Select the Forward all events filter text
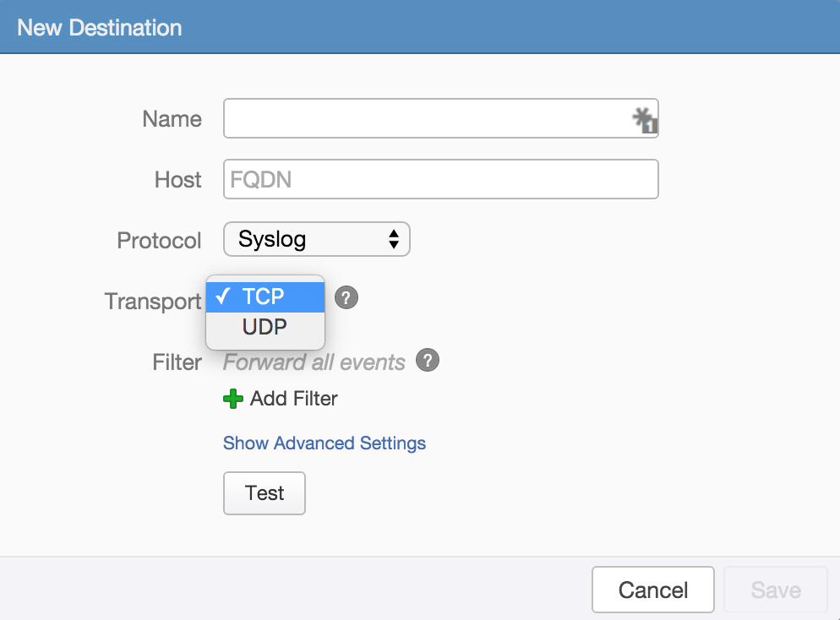Image resolution: width=840 pixels, height=620 pixels. coord(314,362)
